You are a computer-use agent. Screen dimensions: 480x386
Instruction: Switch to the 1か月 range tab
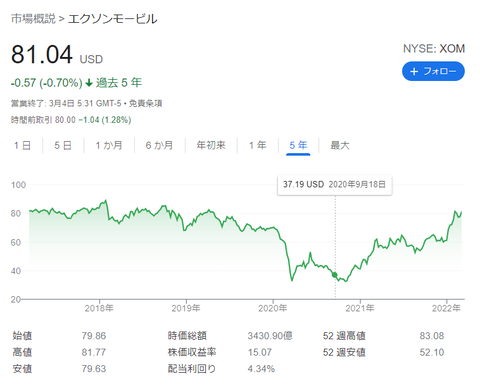coord(109,145)
